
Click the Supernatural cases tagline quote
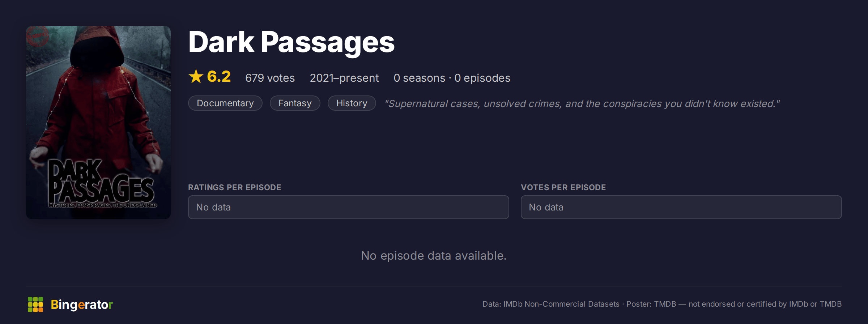582,104
